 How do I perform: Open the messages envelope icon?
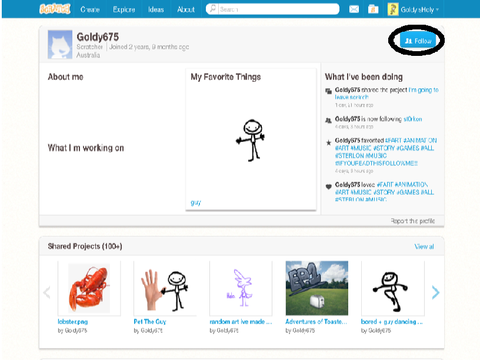click(x=354, y=9)
